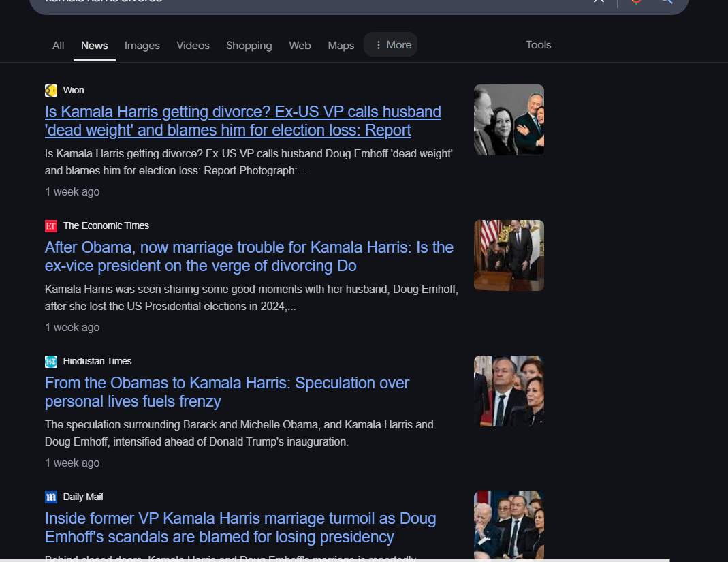
Task: Select the Shopping tab
Action: pos(249,46)
